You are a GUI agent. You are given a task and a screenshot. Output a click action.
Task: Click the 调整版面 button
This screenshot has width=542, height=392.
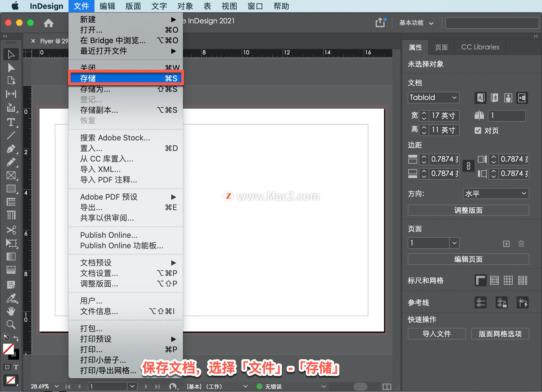(468, 210)
